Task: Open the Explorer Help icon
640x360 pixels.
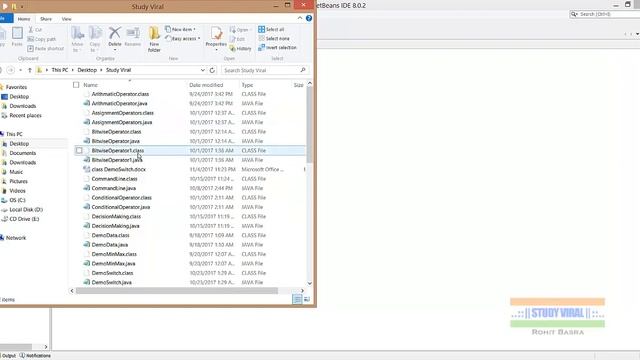Action: (309, 18)
